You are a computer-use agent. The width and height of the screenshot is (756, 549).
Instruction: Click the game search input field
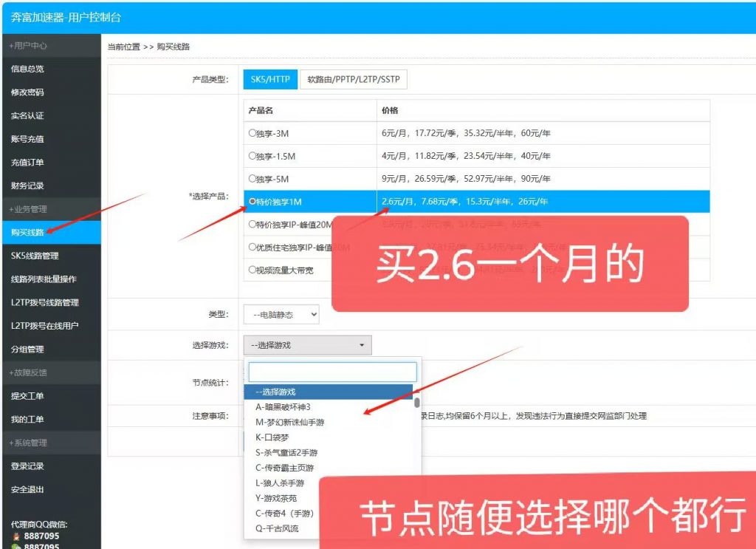pyautogui.click(x=332, y=372)
